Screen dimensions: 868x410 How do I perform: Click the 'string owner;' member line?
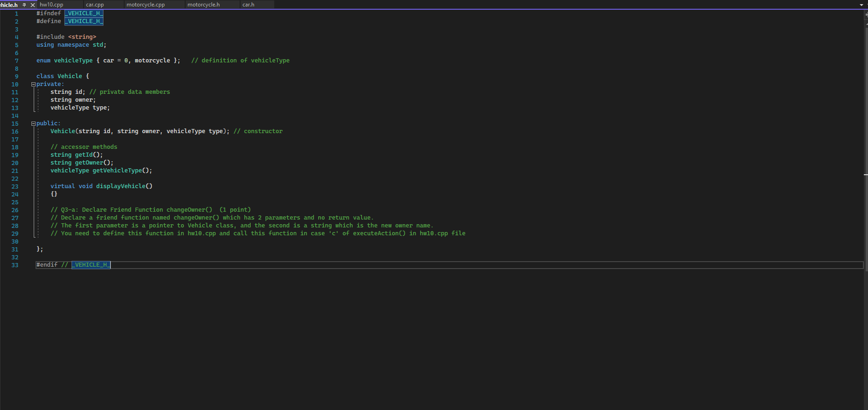coord(73,100)
